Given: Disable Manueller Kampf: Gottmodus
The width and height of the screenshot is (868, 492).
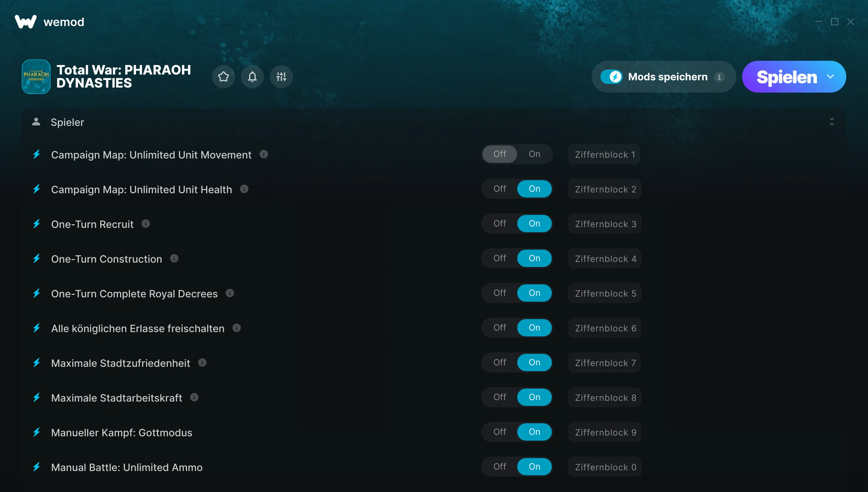Looking at the screenshot, I should coord(500,432).
